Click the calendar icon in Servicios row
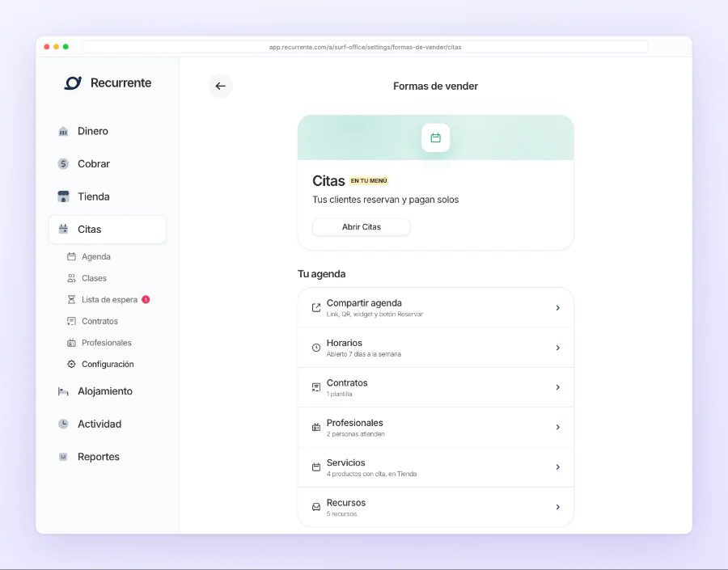 [x=316, y=467]
